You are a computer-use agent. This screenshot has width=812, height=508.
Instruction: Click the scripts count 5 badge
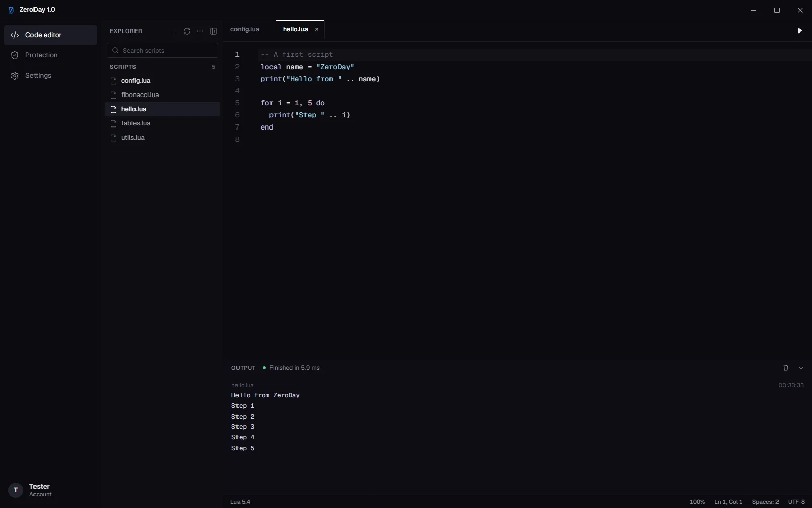[213, 67]
